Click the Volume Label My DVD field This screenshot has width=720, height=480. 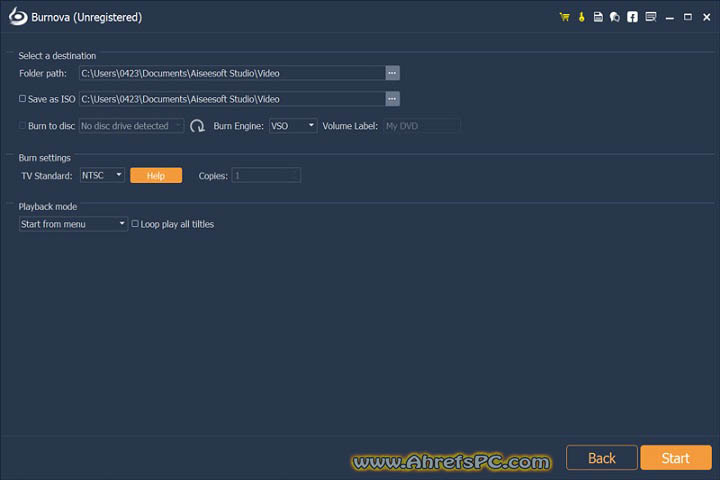pyautogui.click(x=422, y=126)
